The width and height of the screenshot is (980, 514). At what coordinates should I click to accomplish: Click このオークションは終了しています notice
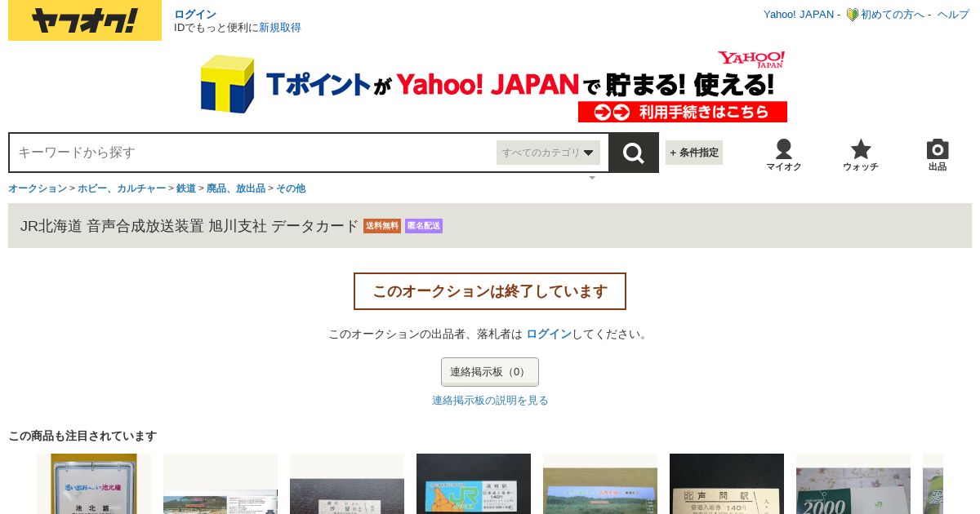pos(490,291)
